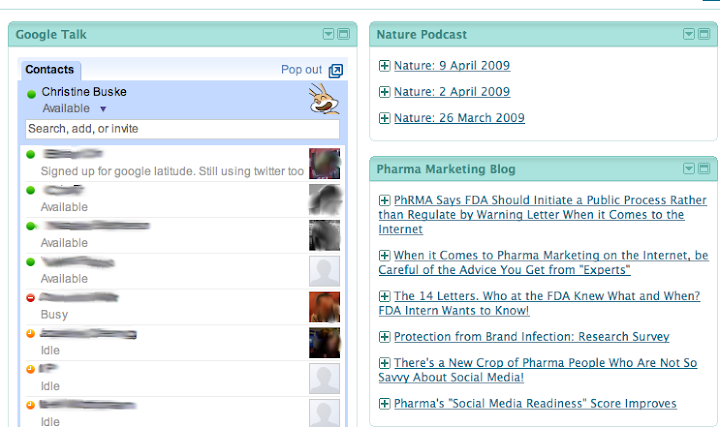Click the Pop out link text
The height and width of the screenshot is (427, 720).
click(x=301, y=70)
